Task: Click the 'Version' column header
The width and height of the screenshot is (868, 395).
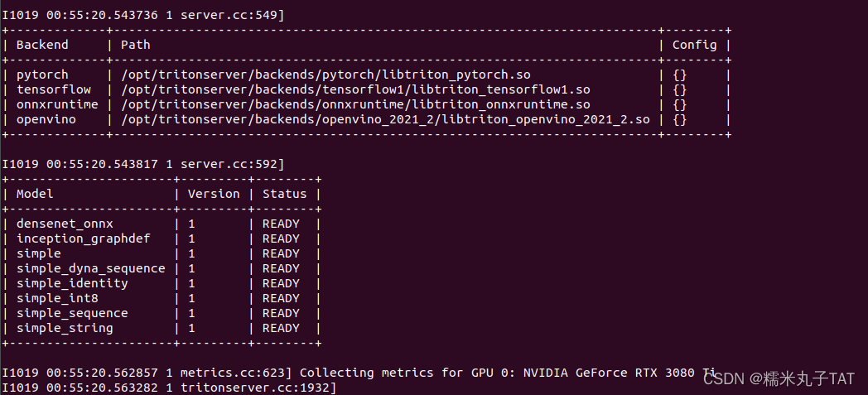Action: (x=214, y=194)
